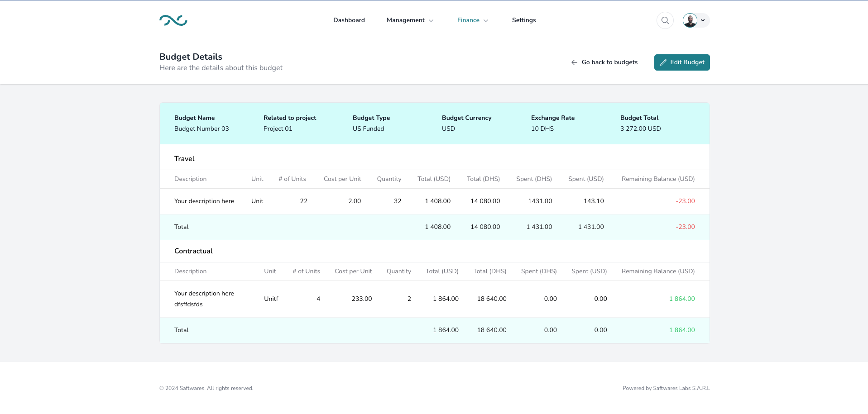The height and width of the screenshot is (414, 868).
Task: Click the pencil icon in Edit Budget
Action: (x=663, y=62)
